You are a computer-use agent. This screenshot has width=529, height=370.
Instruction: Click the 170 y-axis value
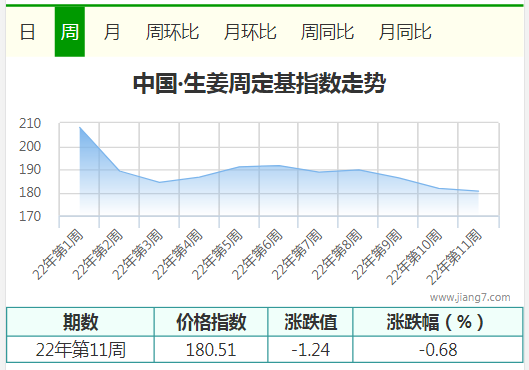(x=30, y=216)
